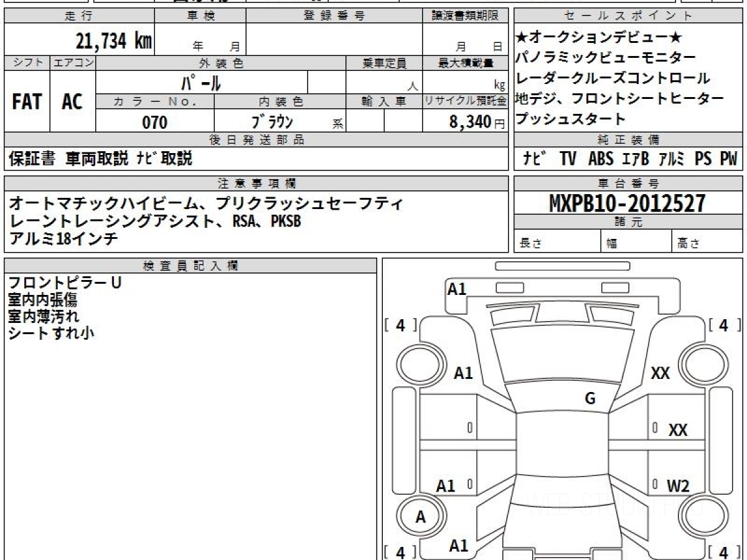Click the 車両取説 entry
This screenshot has width=747, height=560.
pos(97,159)
